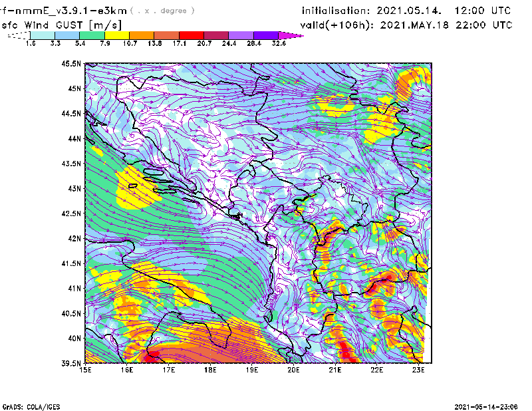Viewport: 532px width, 411px height.
Task: Select the coral 13.8–17.1 legend swatch
Action: tap(167, 35)
